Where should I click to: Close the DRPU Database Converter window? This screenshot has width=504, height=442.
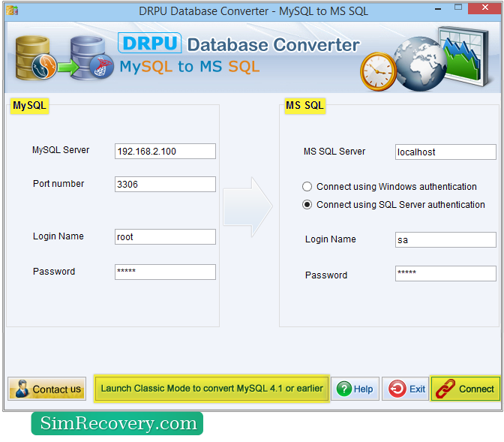(x=484, y=8)
